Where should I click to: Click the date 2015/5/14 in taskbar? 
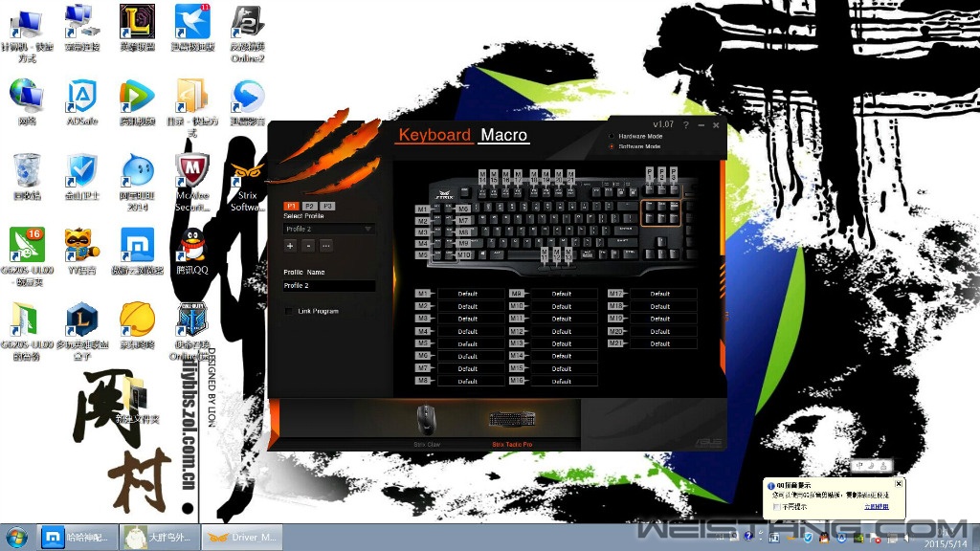click(945, 544)
